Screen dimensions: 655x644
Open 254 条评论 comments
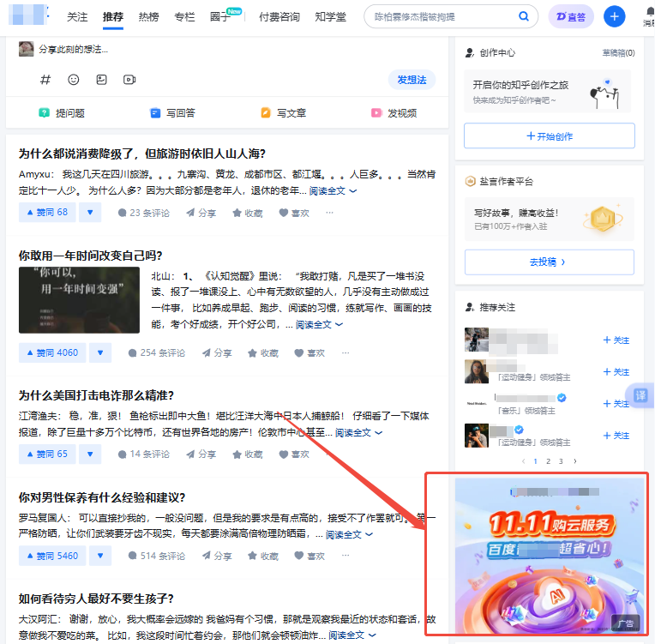(x=157, y=352)
